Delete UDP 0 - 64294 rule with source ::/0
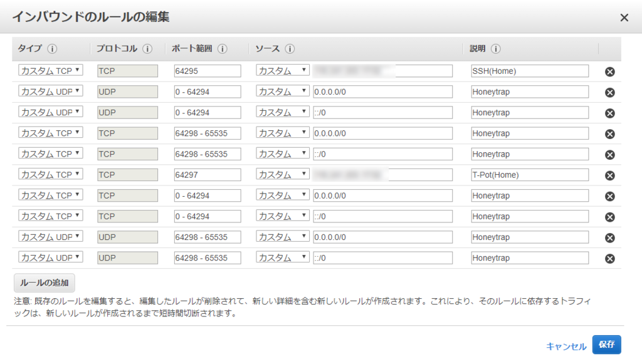The height and width of the screenshot is (364, 642). pos(609,113)
